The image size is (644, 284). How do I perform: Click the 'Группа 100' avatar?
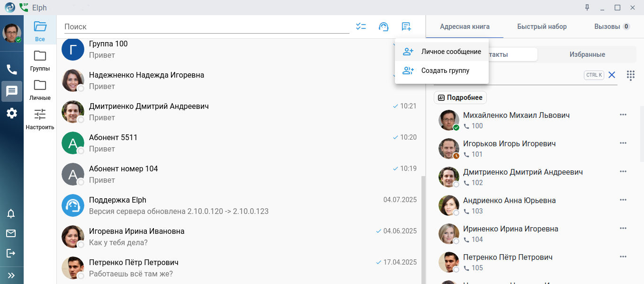[73, 49]
